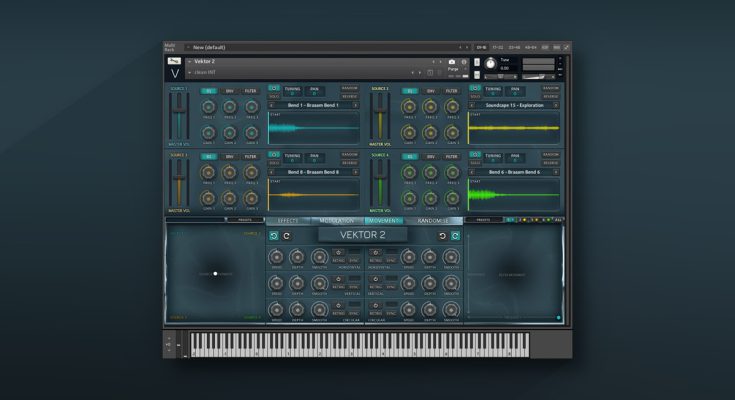Click Random button for Source 3

[350, 155]
